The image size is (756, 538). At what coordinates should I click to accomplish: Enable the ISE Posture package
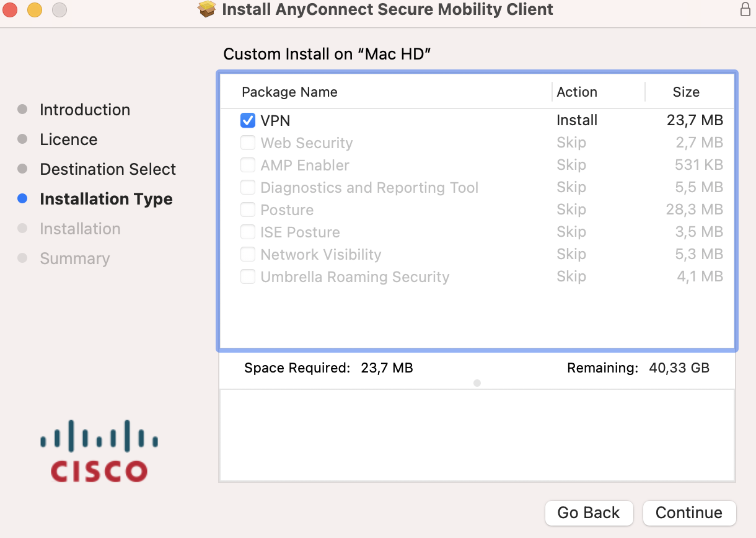(x=248, y=232)
